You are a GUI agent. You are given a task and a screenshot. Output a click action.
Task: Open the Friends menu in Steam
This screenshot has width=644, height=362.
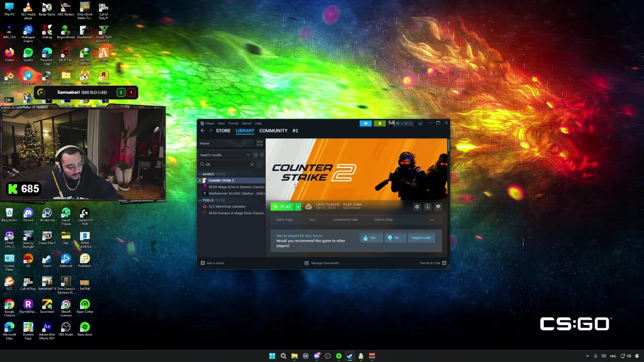click(x=233, y=123)
